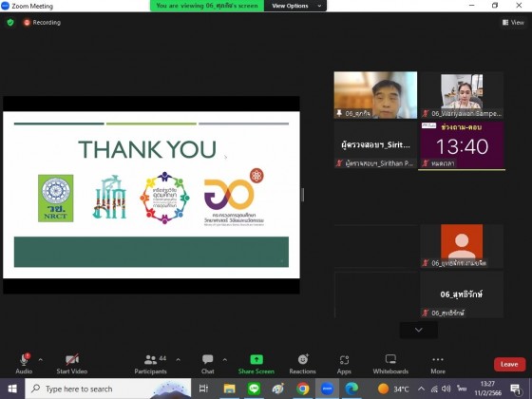
Task: Click the NRCT logo on the slide
Action: pos(56,199)
